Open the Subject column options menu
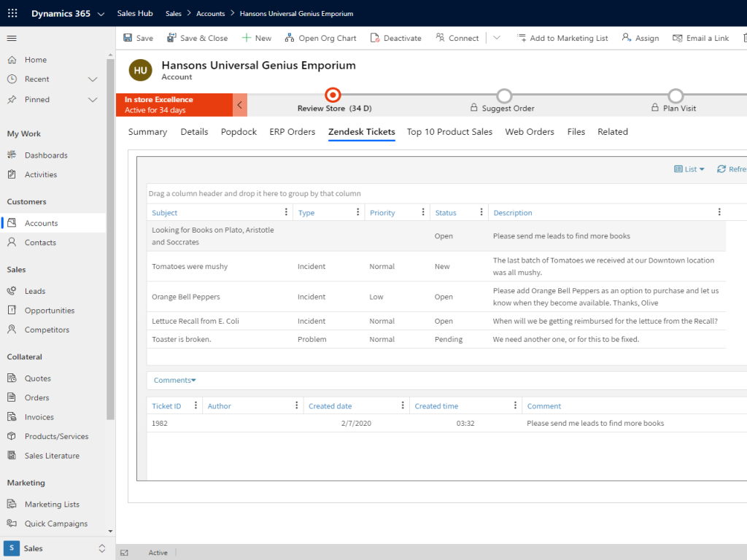Screen dimensions: 747x560 285,212
